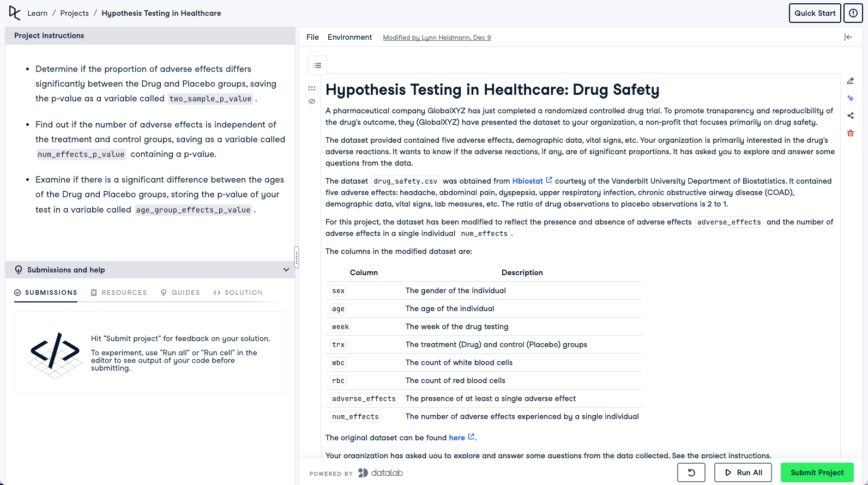The height and width of the screenshot is (485, 868).
Task: Switch to the Solution tab
Action: pyautogui.click(x=238, y=293)
